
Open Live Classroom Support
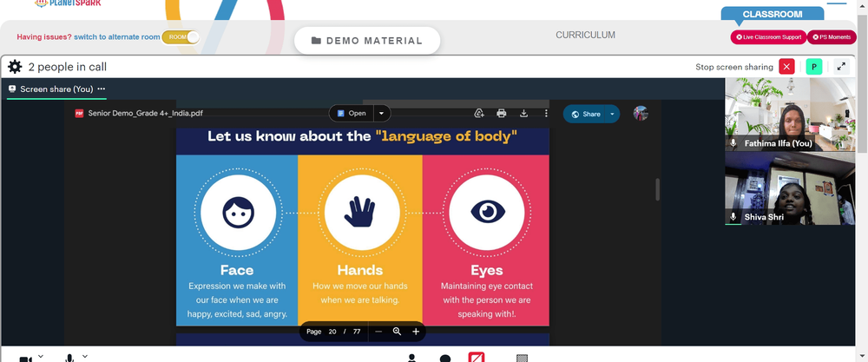(768, 37)
